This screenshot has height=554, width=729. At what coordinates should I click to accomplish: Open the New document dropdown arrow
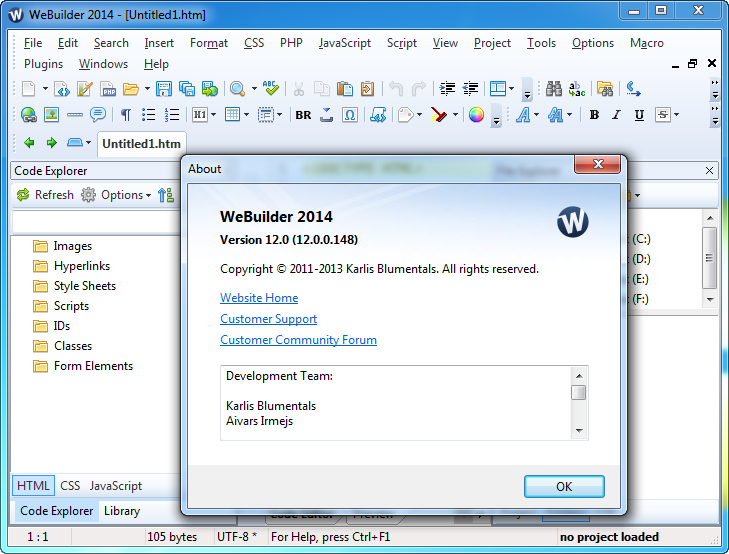click(x=45, y=88)
